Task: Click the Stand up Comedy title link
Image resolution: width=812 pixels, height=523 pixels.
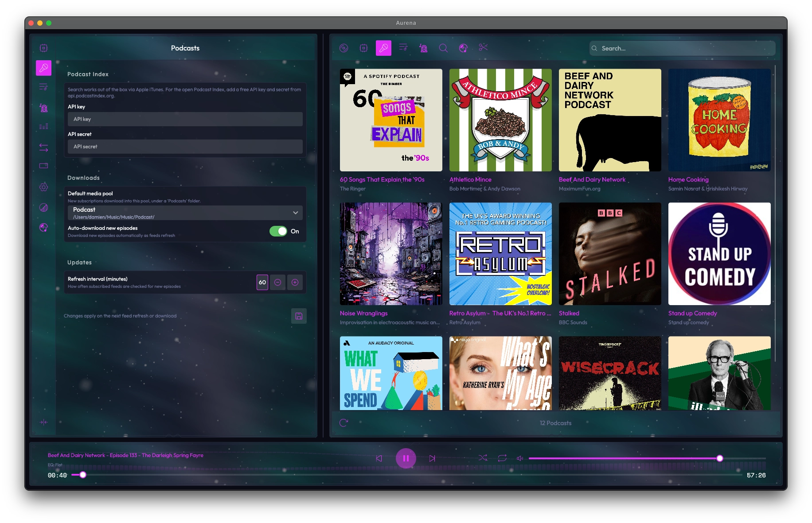Action: pos(692,313)
